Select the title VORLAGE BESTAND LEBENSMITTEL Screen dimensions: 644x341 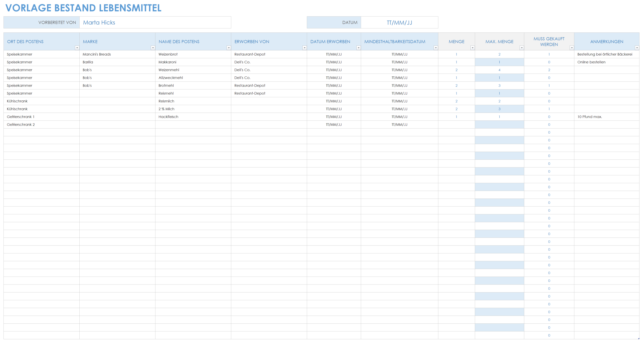click(x=83, y=8)
